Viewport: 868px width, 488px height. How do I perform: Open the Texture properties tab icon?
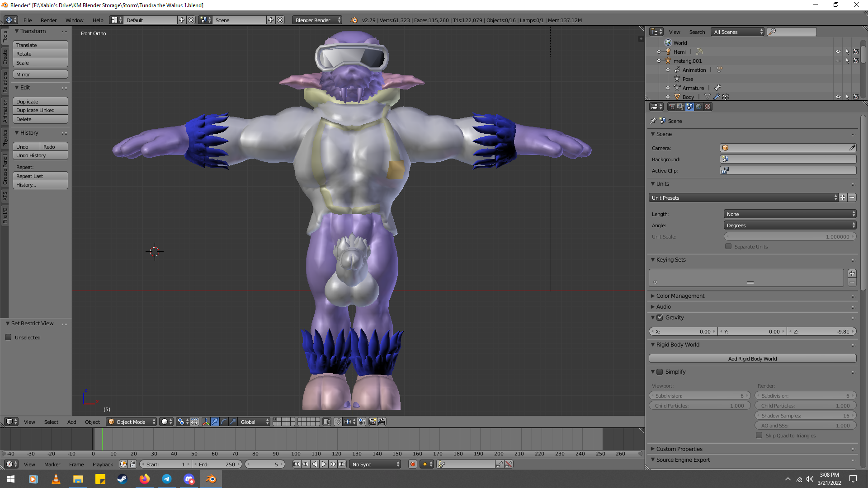pos(708,107)
